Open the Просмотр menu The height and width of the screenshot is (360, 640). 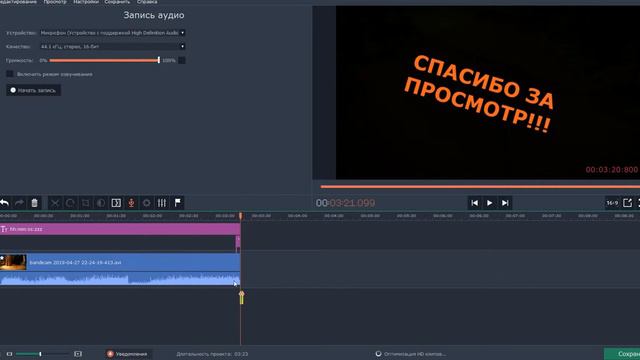pos(55,2)
